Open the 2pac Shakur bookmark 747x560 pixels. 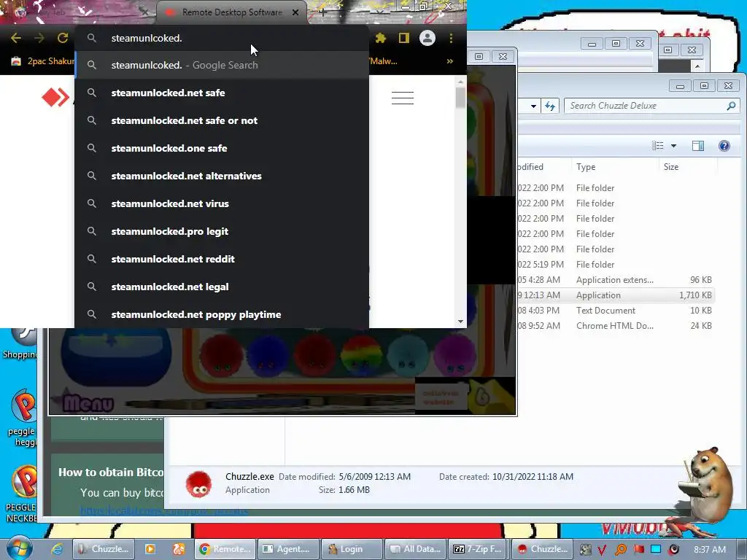click(43, 61)
